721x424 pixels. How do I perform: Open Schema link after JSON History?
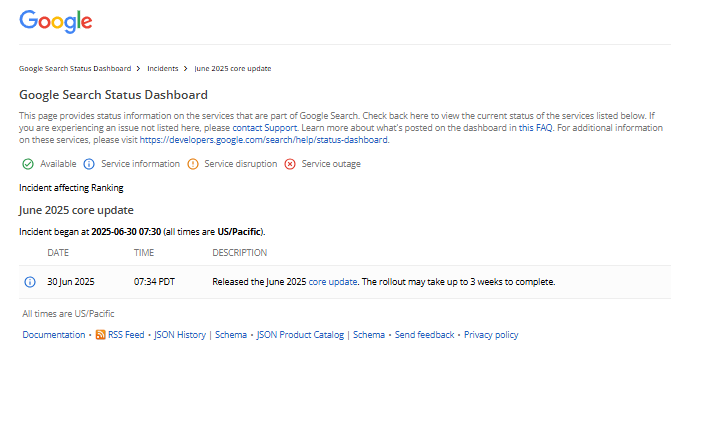click(x=231, y=335)
